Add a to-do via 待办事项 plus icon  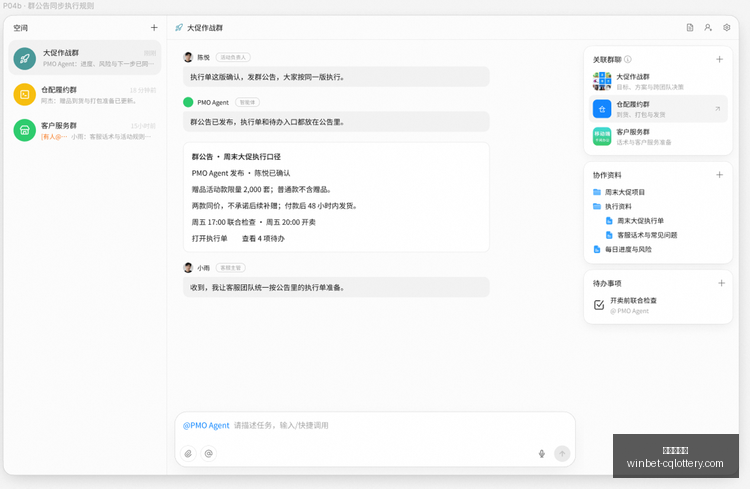[x=721, y=283]
